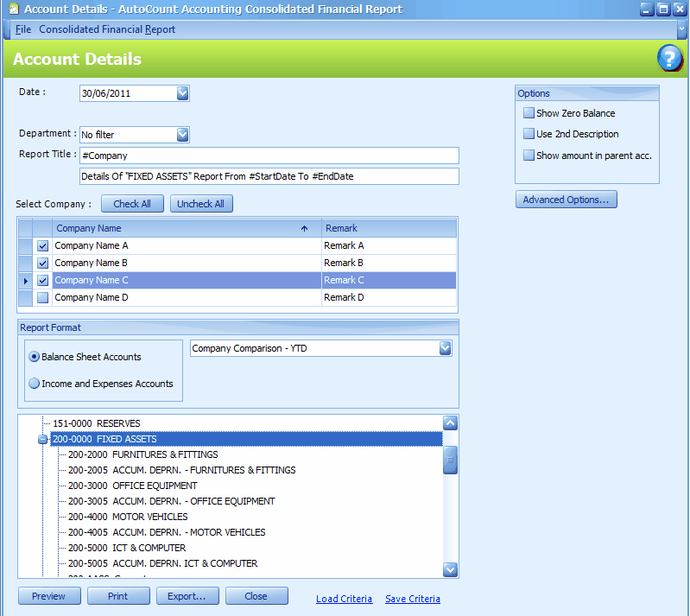Maximize the Account Details window

663,9
